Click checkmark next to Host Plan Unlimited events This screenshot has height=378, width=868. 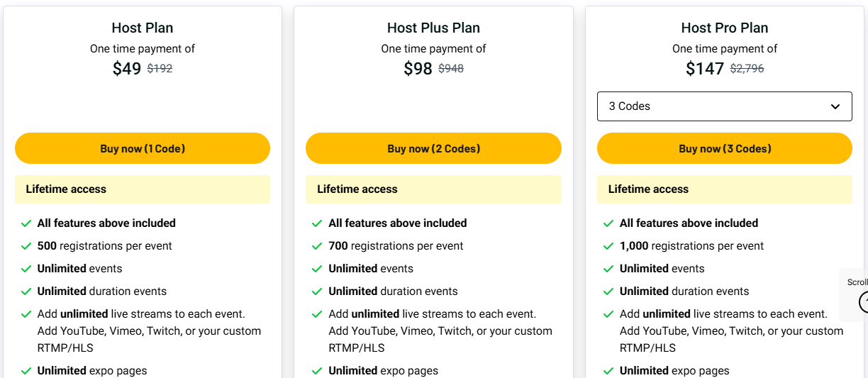(x=26, y=269)
